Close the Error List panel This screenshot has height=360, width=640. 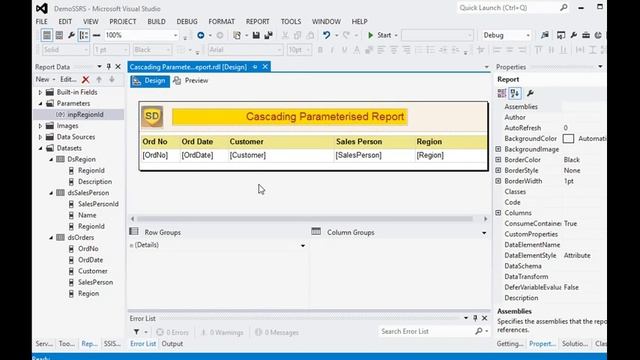pos(484,318)
